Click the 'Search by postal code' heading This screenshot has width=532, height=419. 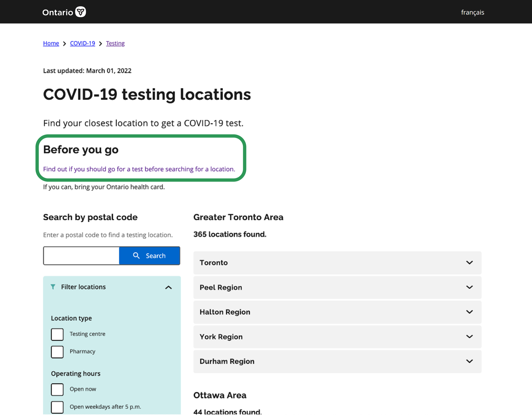(90, 217)
